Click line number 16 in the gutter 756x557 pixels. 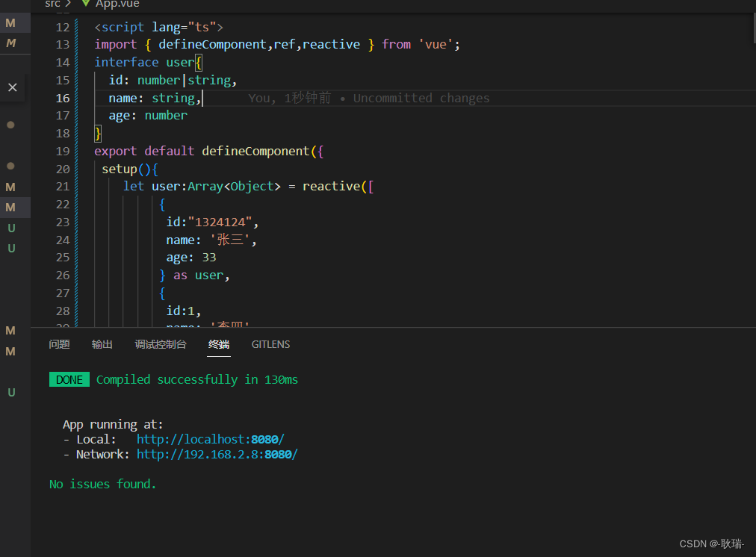pyautogui.click(x=63, y=98)
